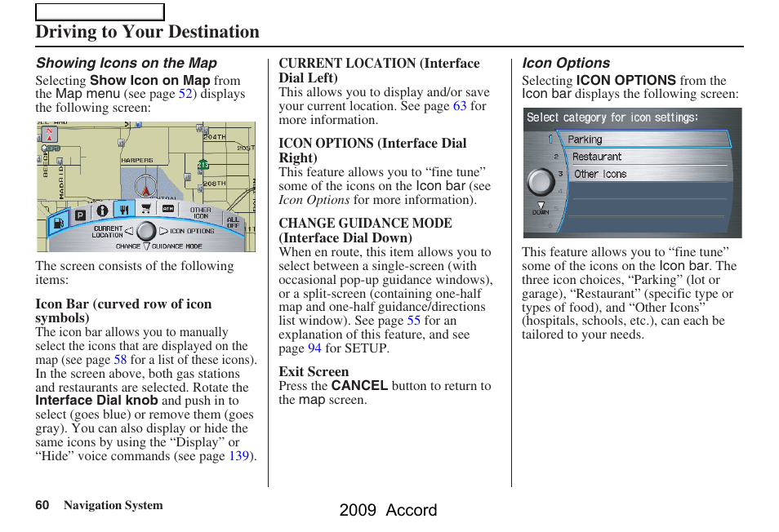Screen dimensions: 779x532
Task: Select Parking in icon settings list
Action: (x=644, y=140)
